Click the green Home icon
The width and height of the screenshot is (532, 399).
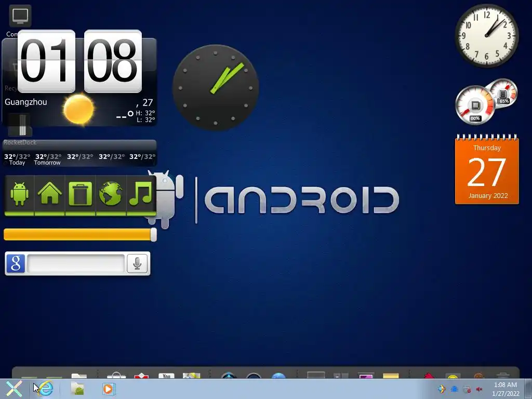click(x=49, y=193)
